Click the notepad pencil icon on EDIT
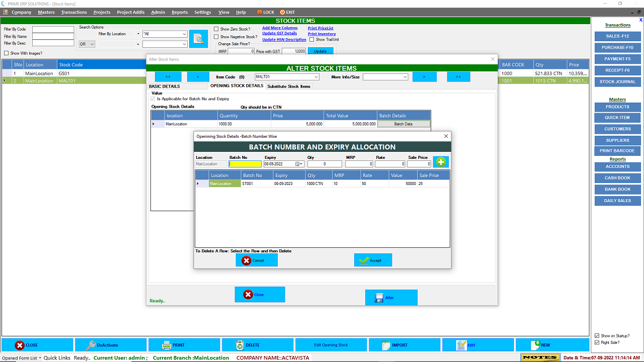 (x=461, y=345)
